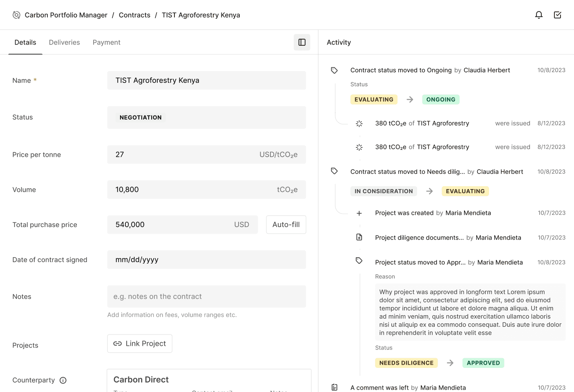Screen dimensions: 574x392
Task: Click into the Notes field
Action: [x=207, y=296]
